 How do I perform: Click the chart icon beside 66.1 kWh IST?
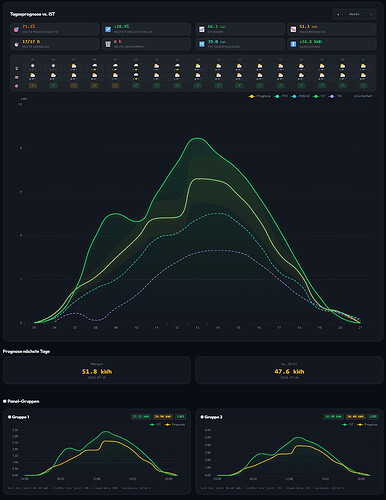pyautogui.click(x=202, y=29)
